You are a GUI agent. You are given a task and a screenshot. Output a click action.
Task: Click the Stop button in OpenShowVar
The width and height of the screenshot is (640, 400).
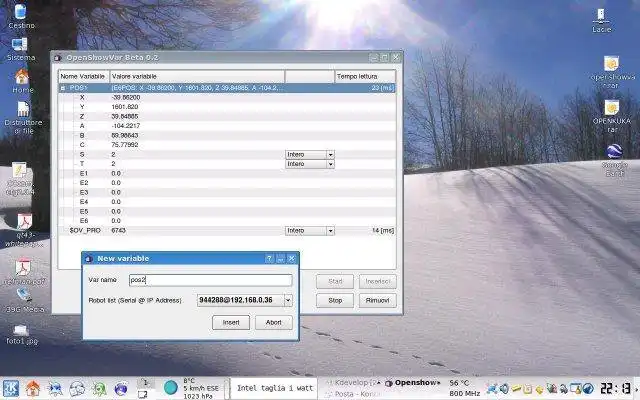[335, 300]
